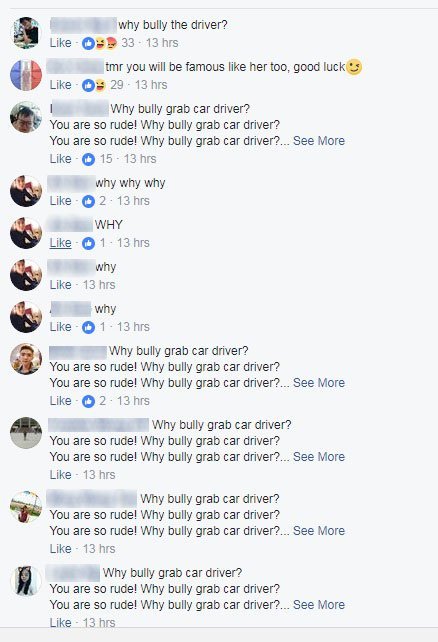The width and height of the screenshot is (438, 642).
Task: Click the '13 hrs' timestamp on first comment
Action: point(162,43)
